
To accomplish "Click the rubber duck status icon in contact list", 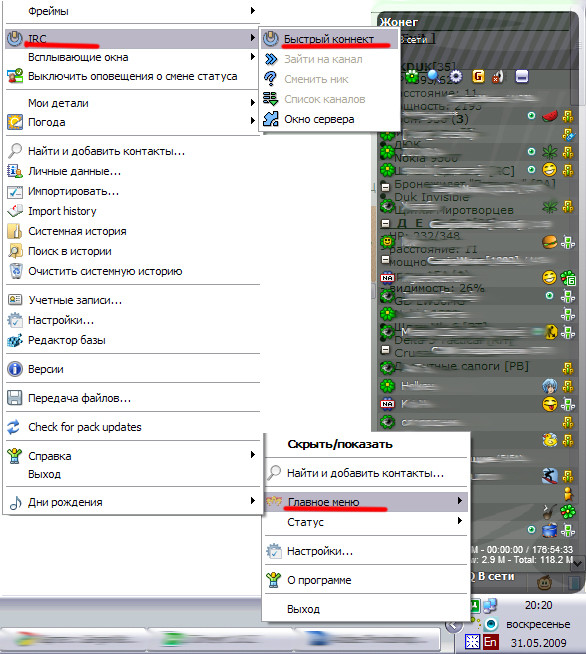I will [550, 440].
